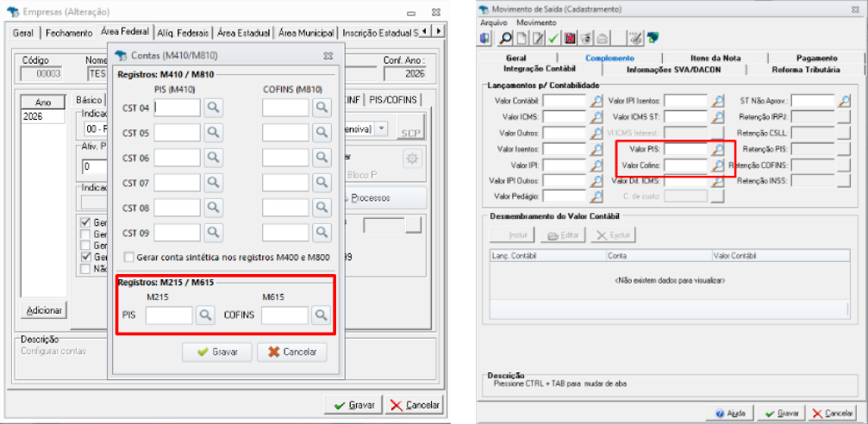The height and width of the screenshot is (424, 868).
Task: Click Cancelar in Movimento de Saída window
Action: [833, 414]
